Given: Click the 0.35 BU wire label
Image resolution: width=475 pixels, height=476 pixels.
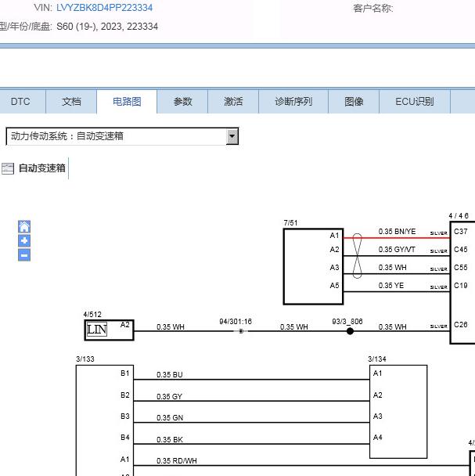Looking at the screenshot, I should pyautogui.click(x=169, y=375).
